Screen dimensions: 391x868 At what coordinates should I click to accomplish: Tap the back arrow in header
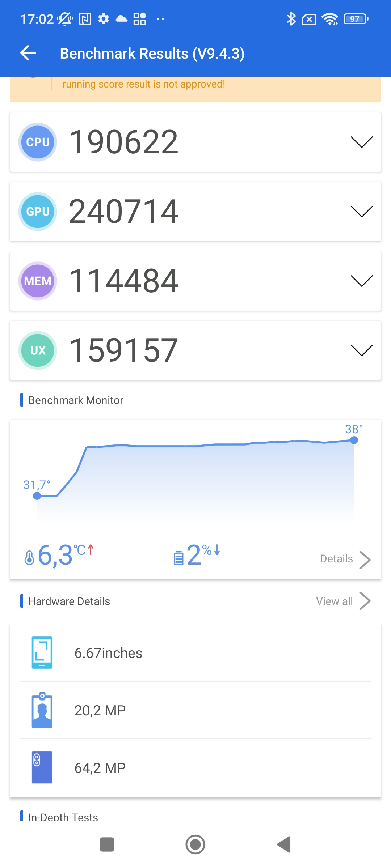28,53
